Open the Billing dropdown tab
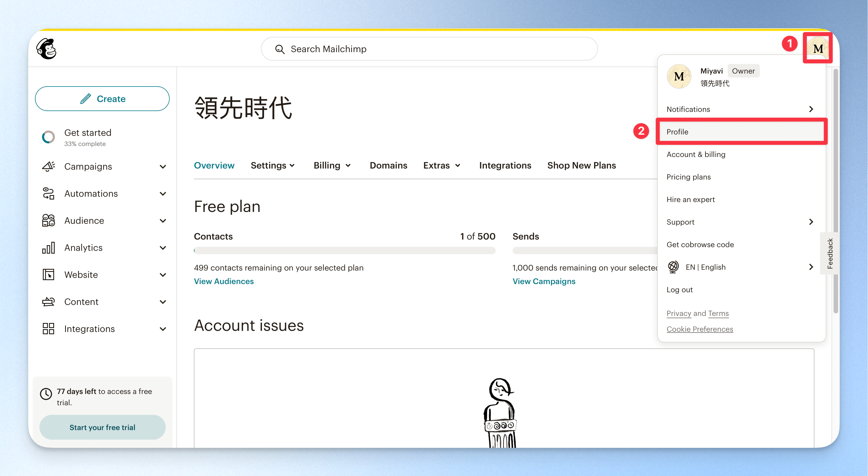This screenshot has height=476, width=868. tap(332, 165)
